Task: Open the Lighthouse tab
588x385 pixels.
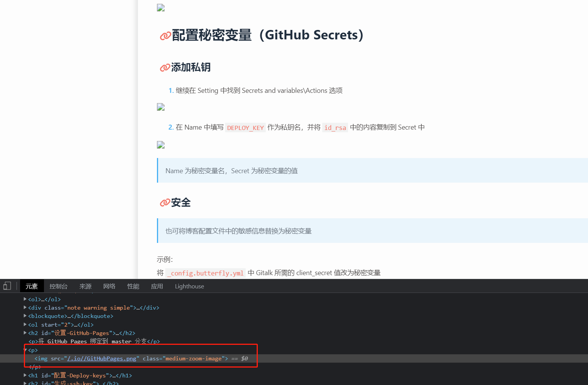Action: (189, 286)
